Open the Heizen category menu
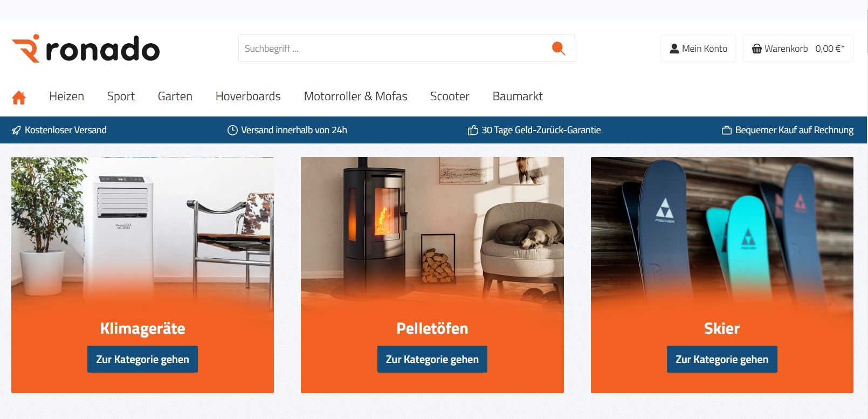 (x=67, y=97)
